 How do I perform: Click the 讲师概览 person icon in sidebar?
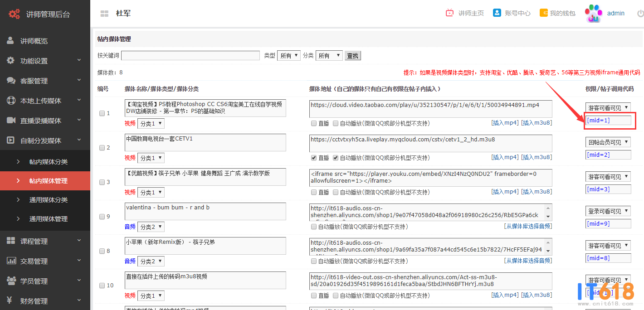pyautogui.click(x=10, y=41)
